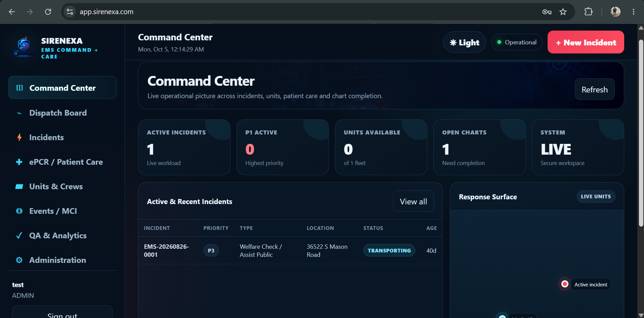Click the Events / MCI target icon

click(19, 211)
